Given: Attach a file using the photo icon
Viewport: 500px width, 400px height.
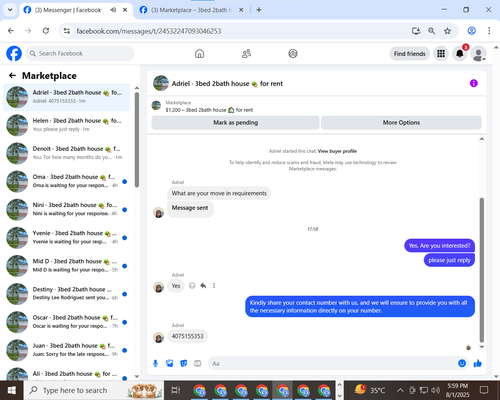Looking at the screenshot, I should tap(170, 363).
